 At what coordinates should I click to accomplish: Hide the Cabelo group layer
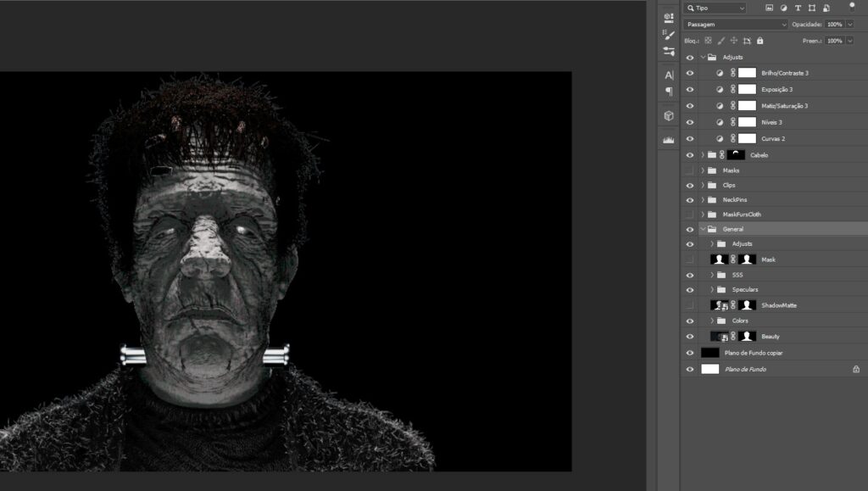click(x=689, y=155)
